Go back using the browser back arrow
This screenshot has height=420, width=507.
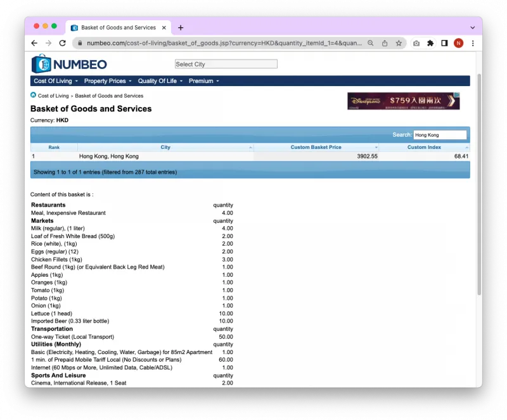[34, 43]
